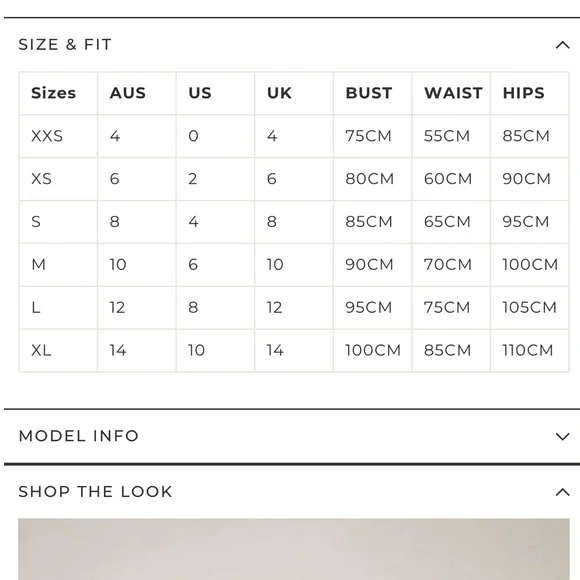Viewport: 580px width, 580px height.
Task: Select the XS size row label
Action: [41, 179]
